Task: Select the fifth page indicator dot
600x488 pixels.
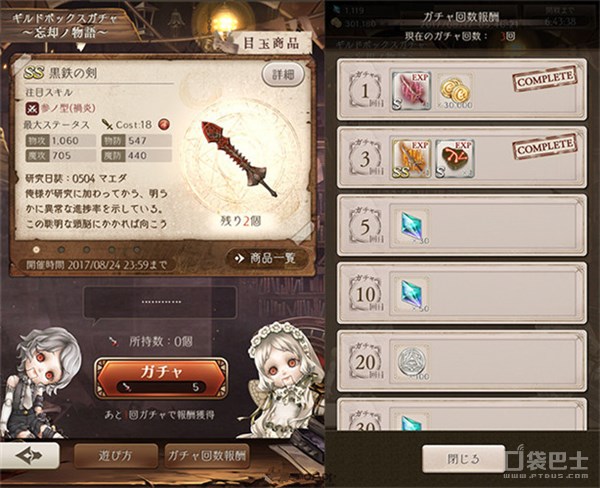Action: coord(137,250)
